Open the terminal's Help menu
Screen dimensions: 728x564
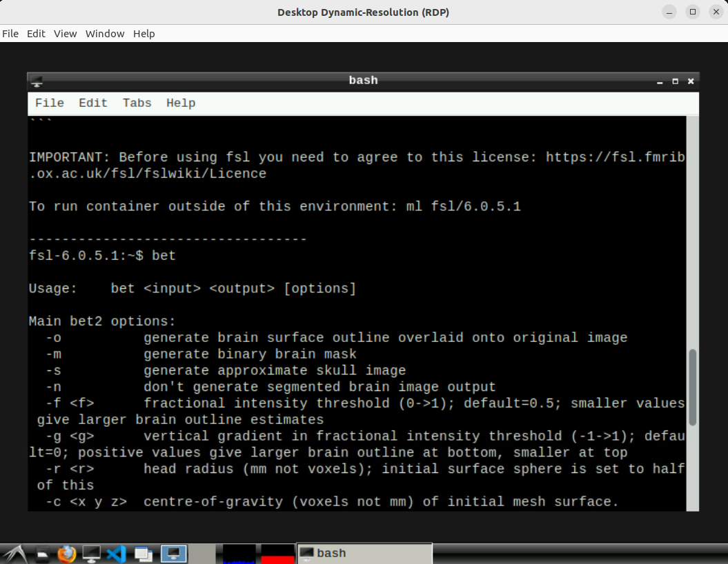pyautogui.click(x=180, y=103)
